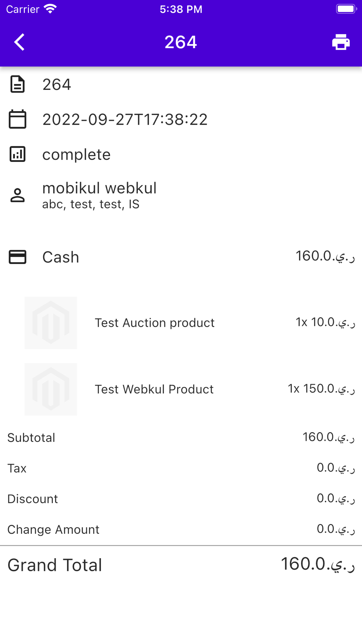The image size is (362, 644).
Task: Tap the order document icon
Action: (x=17, y=84)
